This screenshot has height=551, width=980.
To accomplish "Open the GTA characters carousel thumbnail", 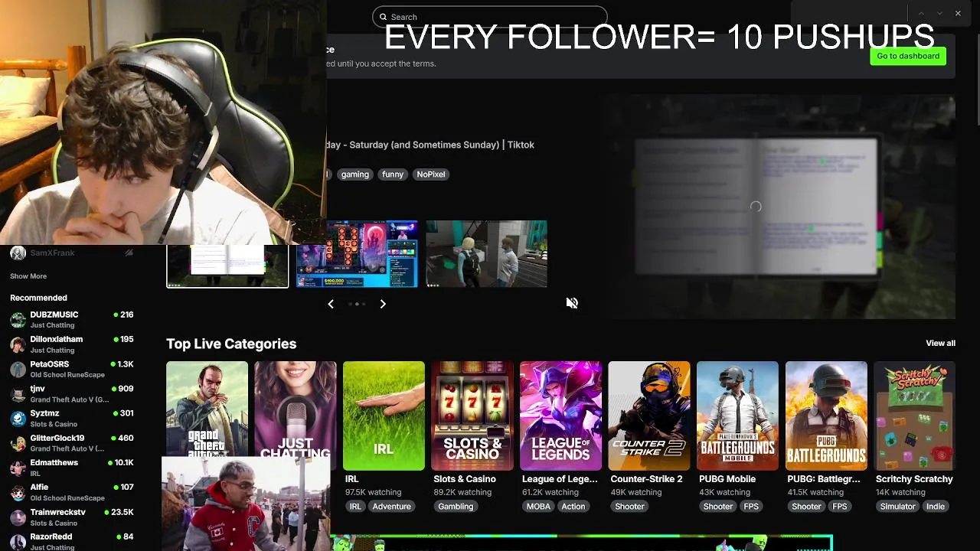I will (486, 254).
